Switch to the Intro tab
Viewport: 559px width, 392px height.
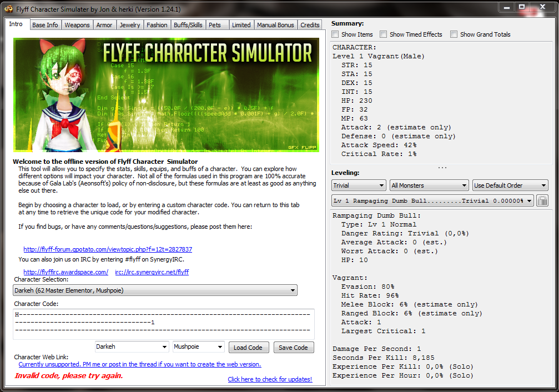point(16,24)
